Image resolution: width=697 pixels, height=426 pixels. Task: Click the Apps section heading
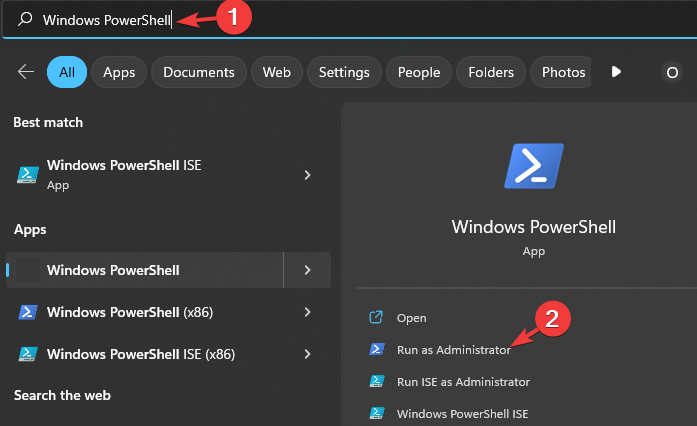(30, 229)
